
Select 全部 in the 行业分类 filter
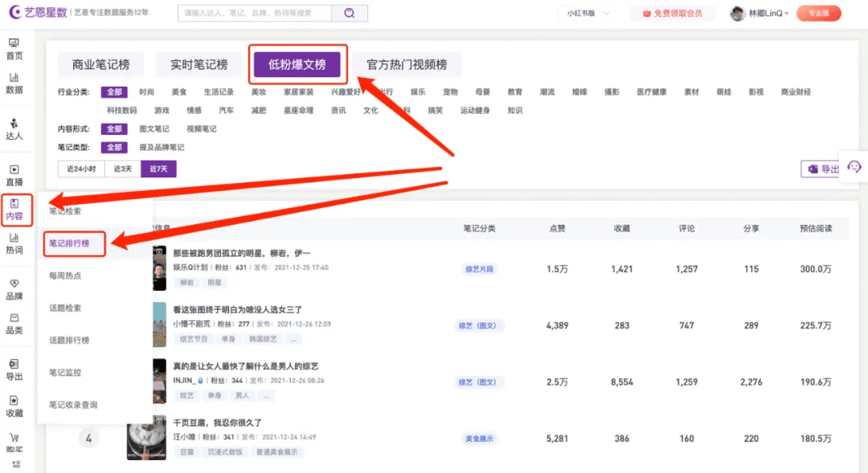point(115,92)
